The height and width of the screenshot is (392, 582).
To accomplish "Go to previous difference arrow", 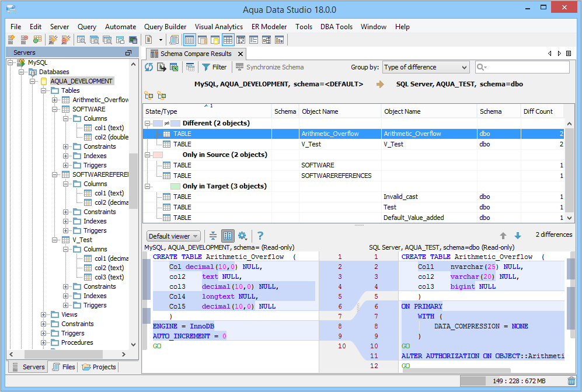I will pos(503,236).
